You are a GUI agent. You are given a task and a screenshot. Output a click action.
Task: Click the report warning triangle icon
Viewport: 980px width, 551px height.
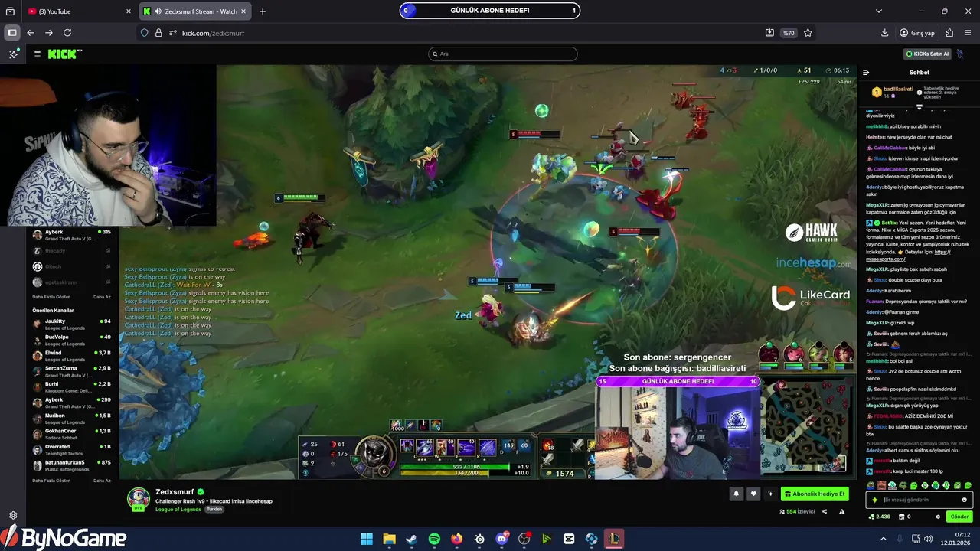[841, 511]
